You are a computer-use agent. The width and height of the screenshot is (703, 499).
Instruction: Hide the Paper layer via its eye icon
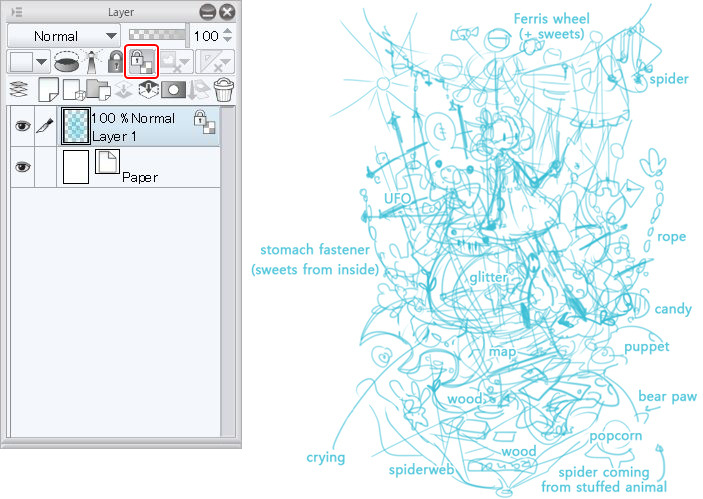pos(22,167)
